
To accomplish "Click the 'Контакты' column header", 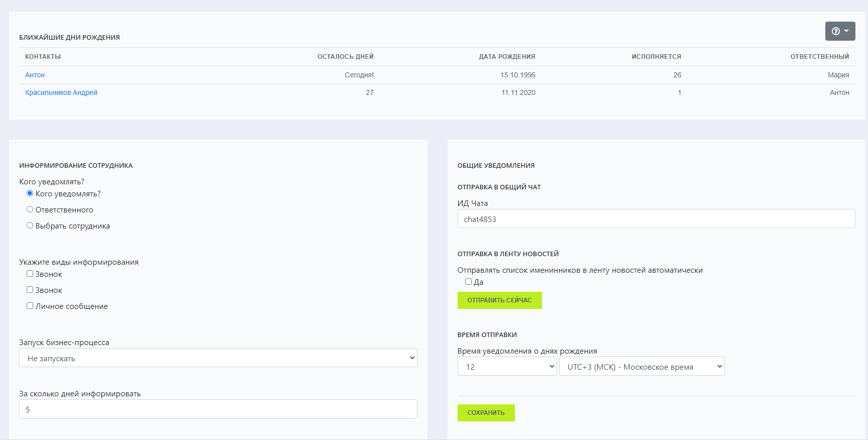I will tap(43, 57).
